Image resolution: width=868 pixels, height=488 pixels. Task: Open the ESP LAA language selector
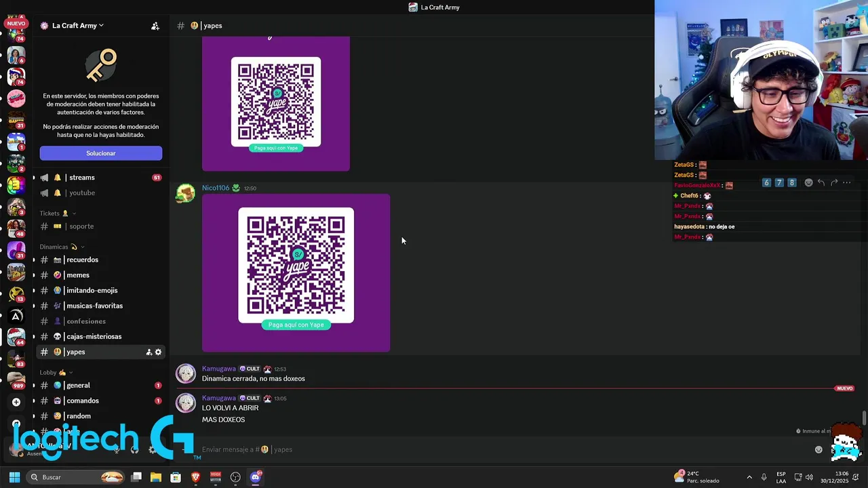[781, 477]
